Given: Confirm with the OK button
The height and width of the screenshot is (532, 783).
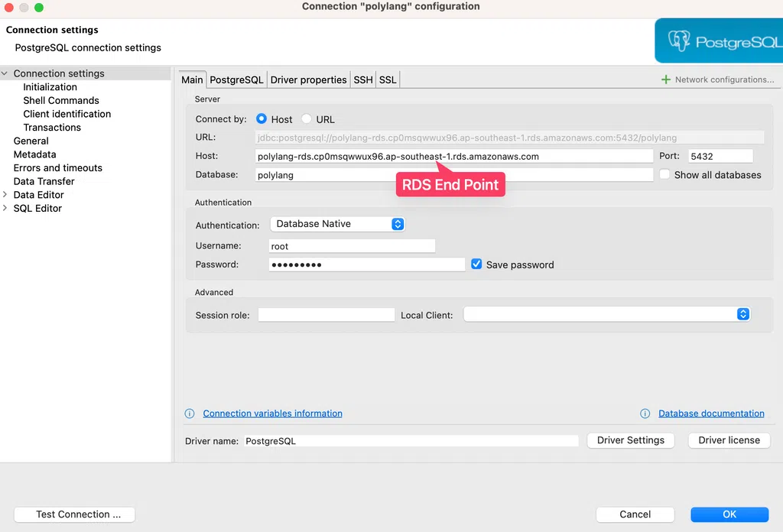Looking at the screenshot, I should (x=729, y=514).
